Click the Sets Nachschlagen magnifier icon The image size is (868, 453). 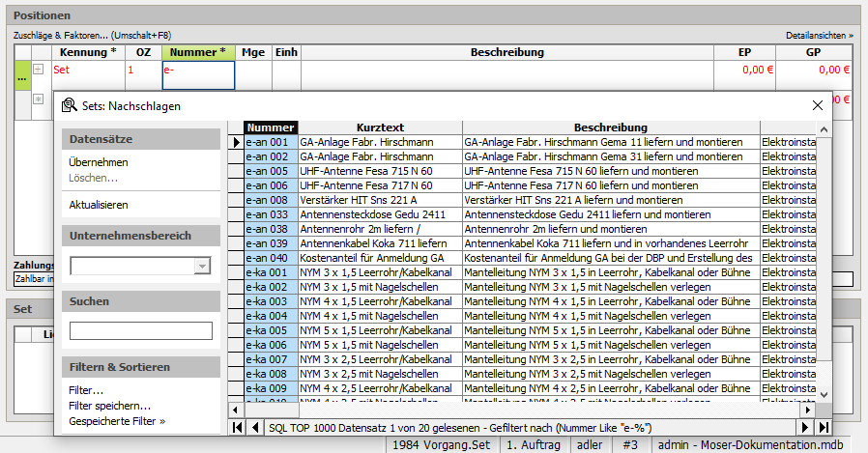[69, 105]
